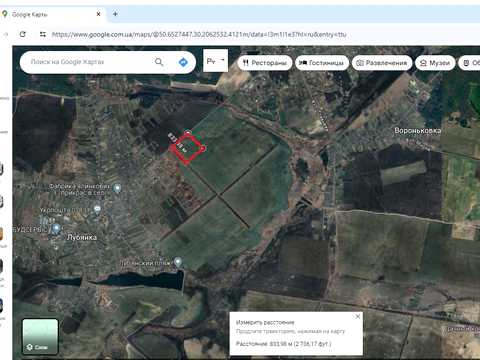Filter map by Рестораны
This screenshot has width=480, height=360.
coord(265,63)
